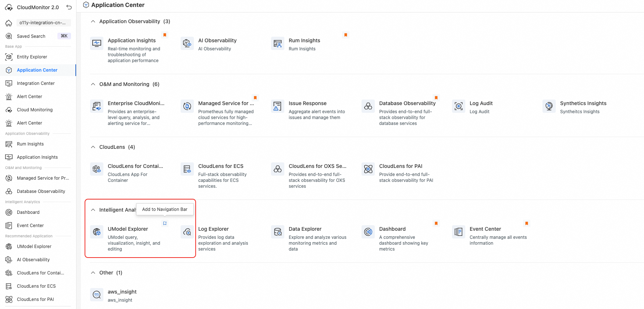Open the o11y-integration-cn workspace selector
The width and height of the screenshot is (644, 309).
point(44,23)
